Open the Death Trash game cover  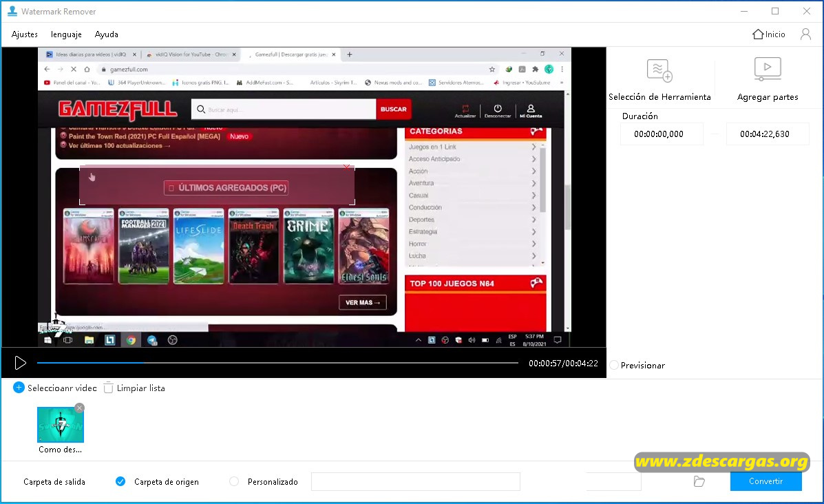tap(254, 246)
